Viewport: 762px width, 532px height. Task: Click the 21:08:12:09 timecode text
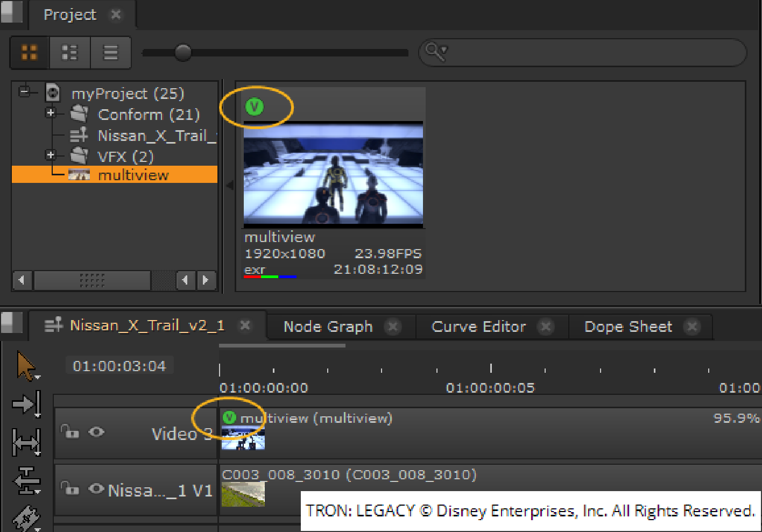(378, 269)
